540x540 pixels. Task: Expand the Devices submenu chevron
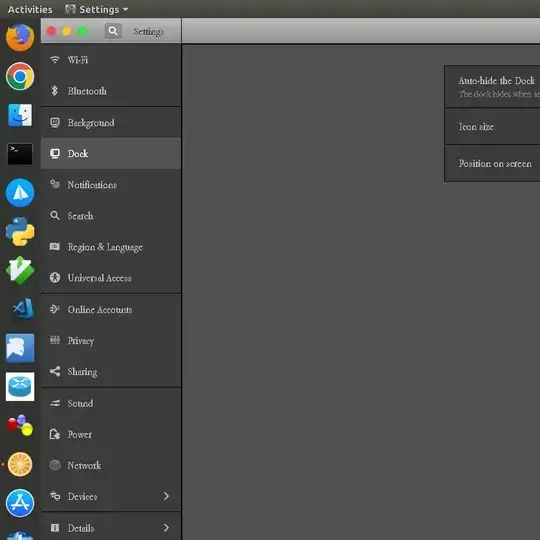point(166,496)
